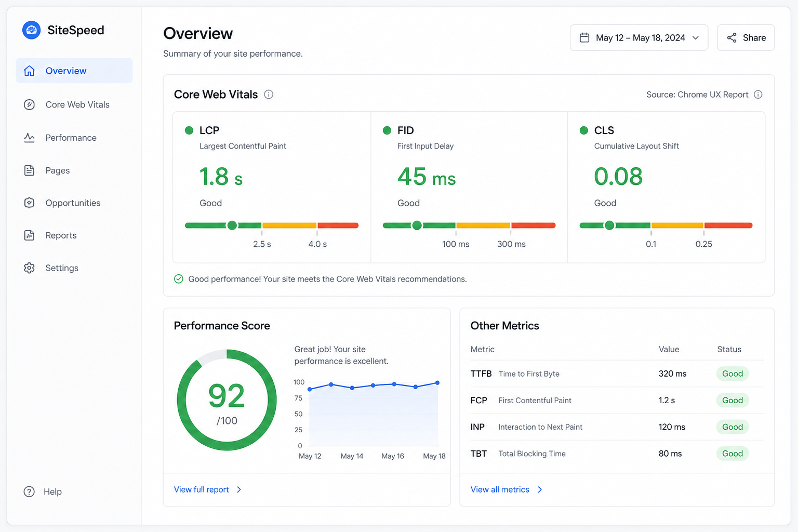Screen dimensions: 798x532
Task: Click the info icon next to Core Web Vitals heading
Action: [269, 95]
